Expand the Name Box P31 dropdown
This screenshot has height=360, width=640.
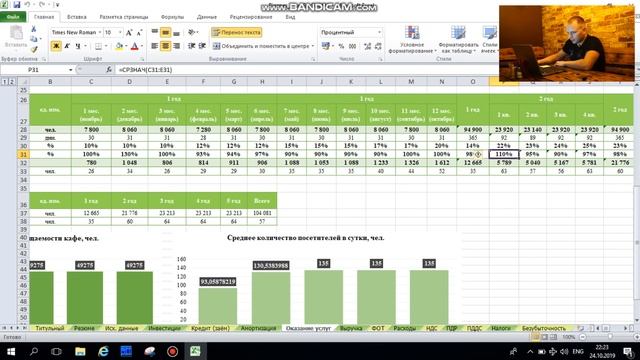[x=71, y=70]
